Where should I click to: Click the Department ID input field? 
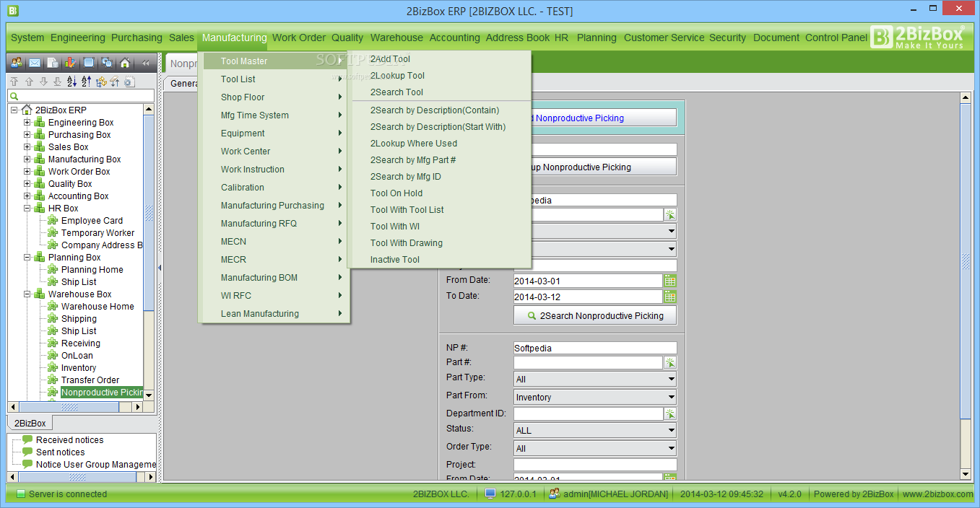pos(589,413)
